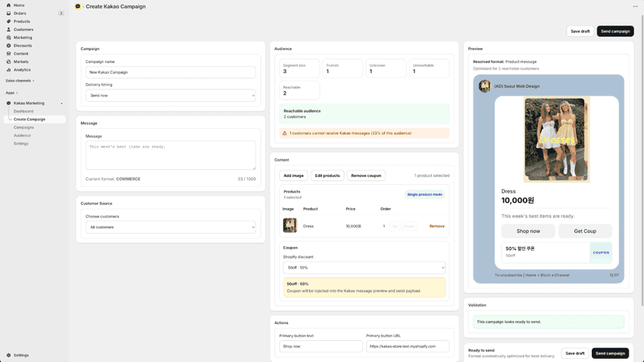644x362 pixels.
Task: Focus the Campaign name field
Action: tap(170, 72)
